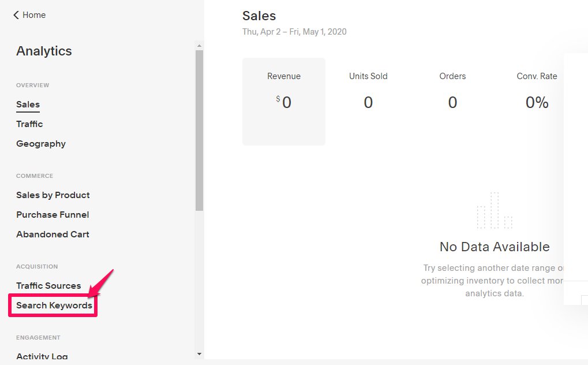Click the sidebar scrollbar thumb
This screenshot has width=588, height=365.
[199, 130]
